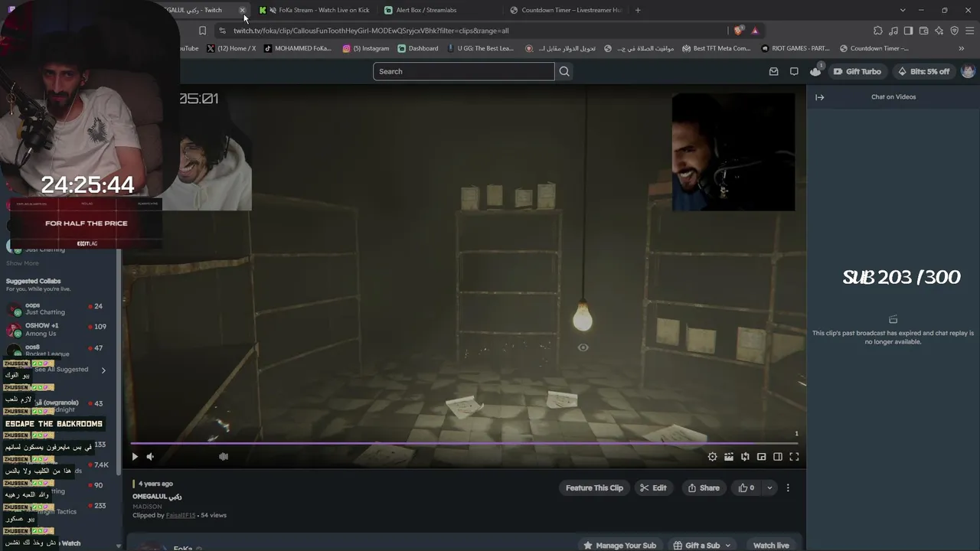Open the clipper FaisalIF15 profile link

tap(181, 516)
